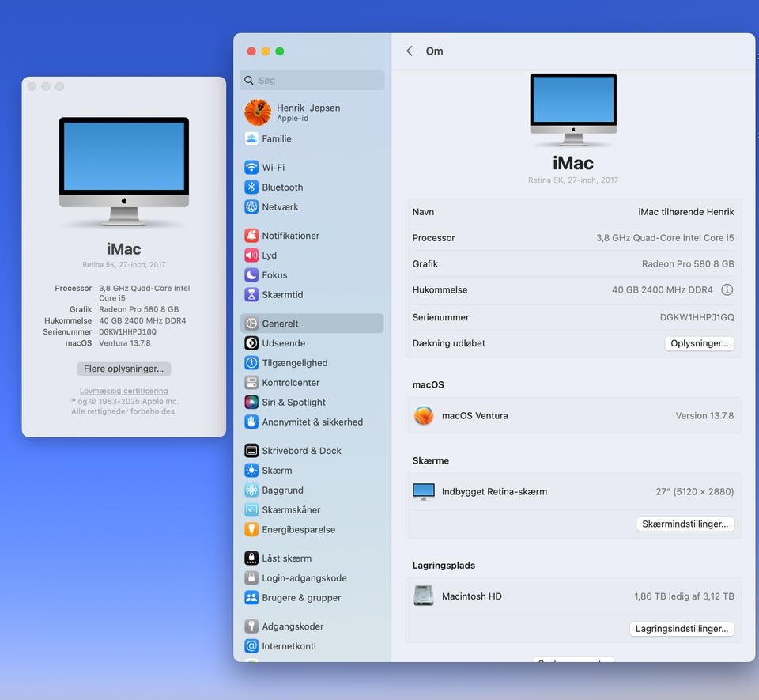This screenshot has height=700, width=759.
Task: Select the Skærm brightness icon
Action: pyautogui.click(x=251, y=471)
